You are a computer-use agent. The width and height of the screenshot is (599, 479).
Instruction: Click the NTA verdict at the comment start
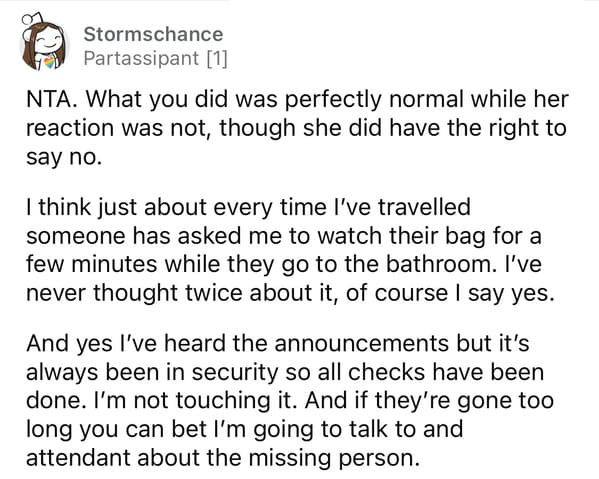50,99
